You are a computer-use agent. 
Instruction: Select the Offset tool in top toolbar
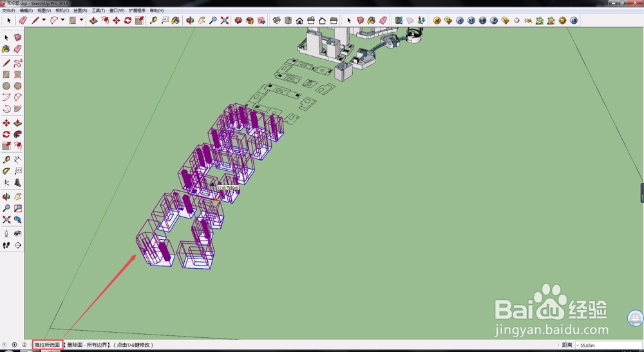tap(105, 20)
